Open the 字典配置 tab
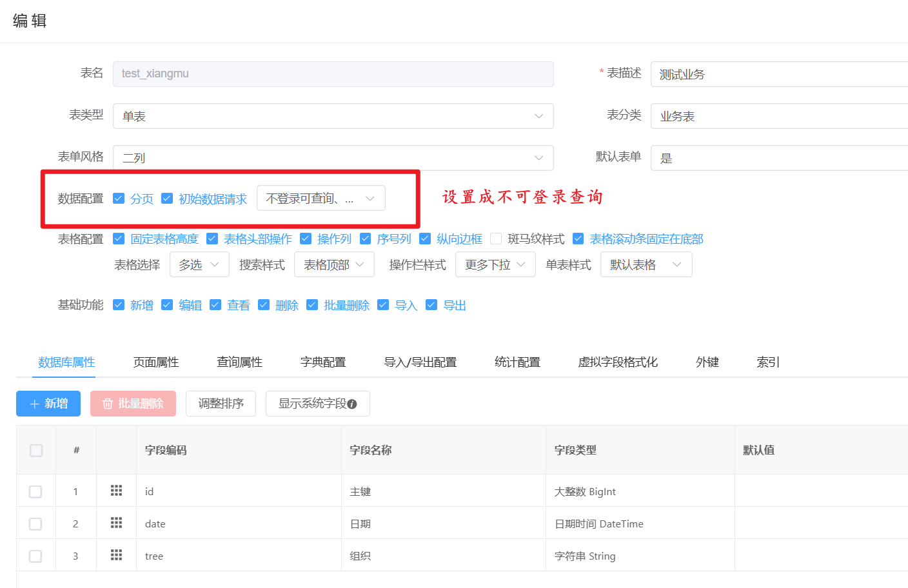 click(323, 362)
